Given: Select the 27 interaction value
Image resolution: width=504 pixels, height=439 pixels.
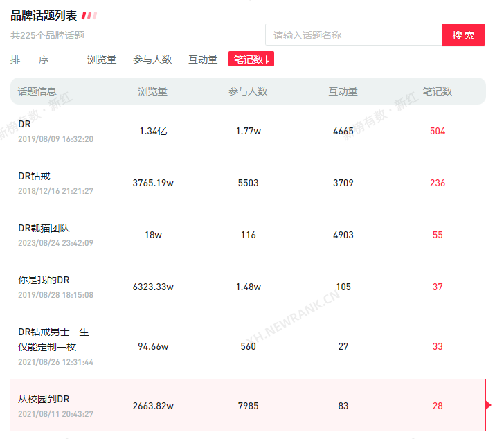Looking at the screenshot, I should coord(343,346).
